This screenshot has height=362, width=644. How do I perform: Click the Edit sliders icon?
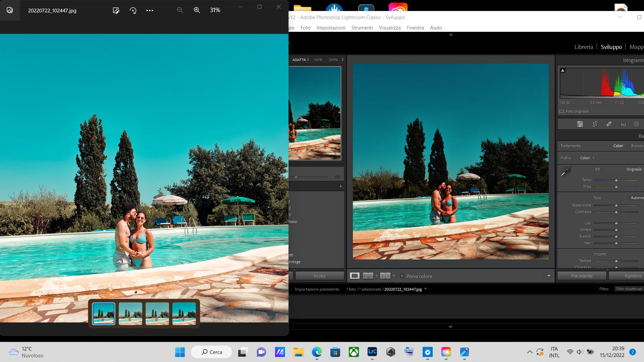(580, 124)
